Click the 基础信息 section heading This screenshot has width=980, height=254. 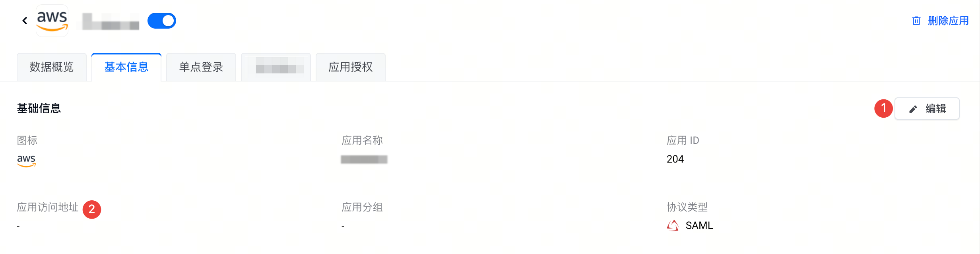click(39, 108)
